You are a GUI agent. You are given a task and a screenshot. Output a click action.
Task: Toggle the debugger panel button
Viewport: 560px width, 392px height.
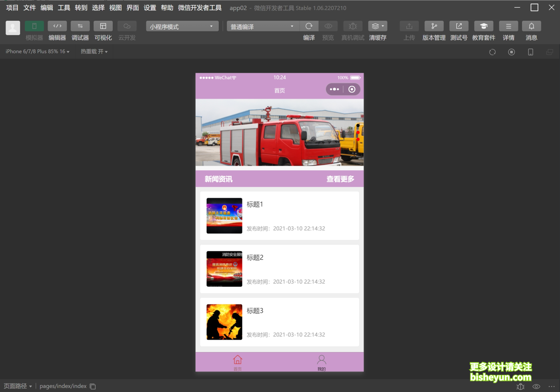click(80, 26)
